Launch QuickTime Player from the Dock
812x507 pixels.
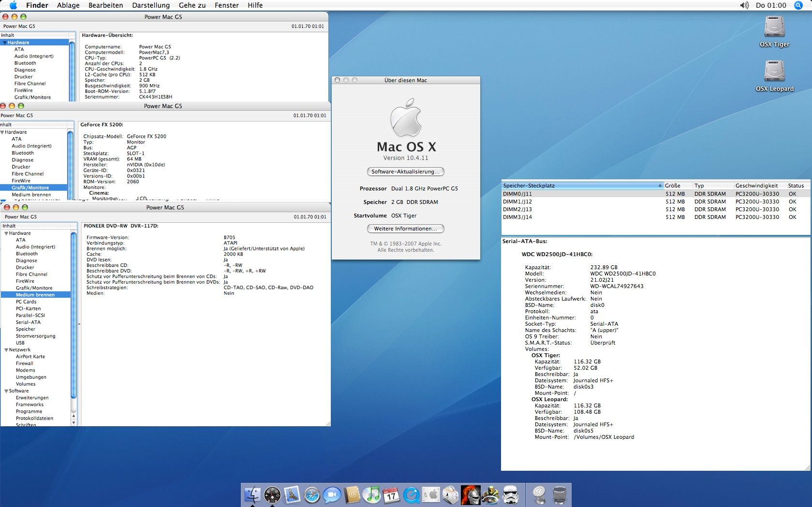point(412,494)
